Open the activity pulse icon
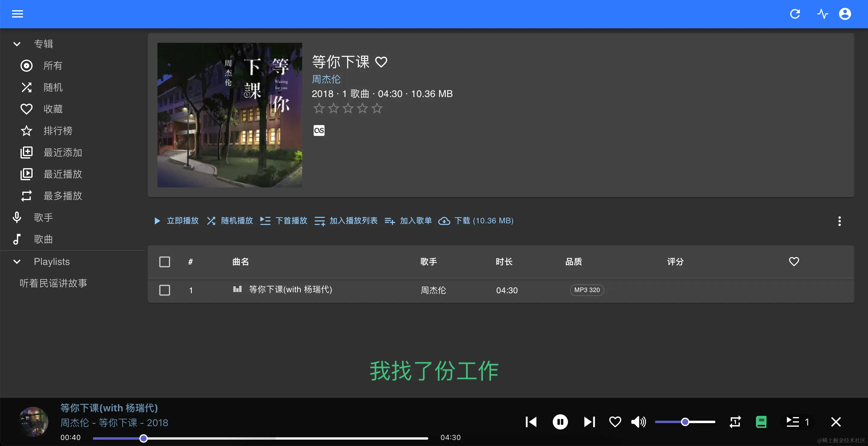 coord(822,14)
